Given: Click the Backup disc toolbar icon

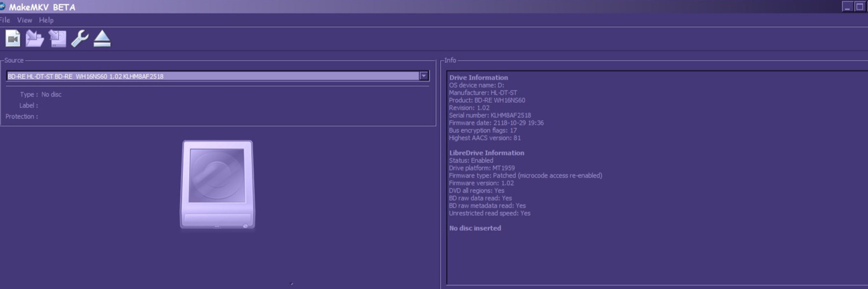Looking at the screenshot, I should pos(57,38).
